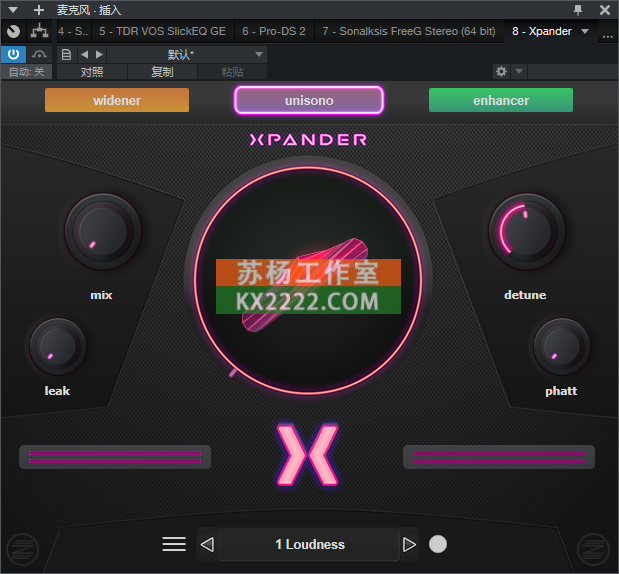Screen dimensions: 619x574
Task: Click the 粘贴 paste button
Action: coord(232,72)
